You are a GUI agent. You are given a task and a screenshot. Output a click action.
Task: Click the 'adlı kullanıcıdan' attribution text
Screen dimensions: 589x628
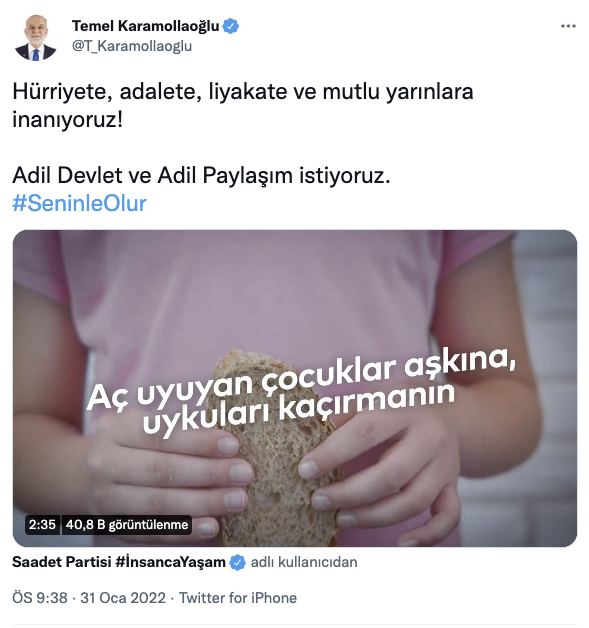(304, 562)
